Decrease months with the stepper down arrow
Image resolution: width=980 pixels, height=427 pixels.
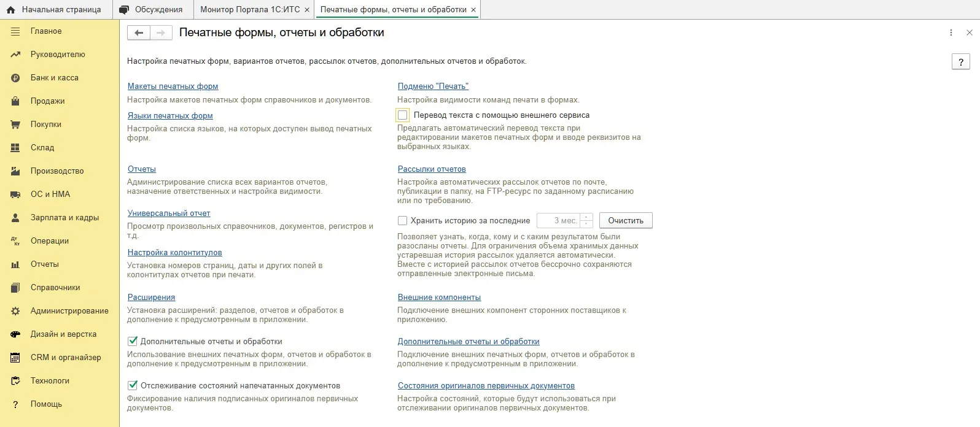[587, 224]
